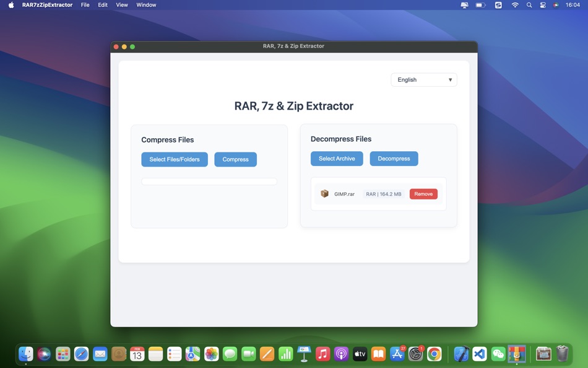588x368 pixels.
Task: Open Messages from the dock
Action: pyautogui.click(x=230, y=354)
